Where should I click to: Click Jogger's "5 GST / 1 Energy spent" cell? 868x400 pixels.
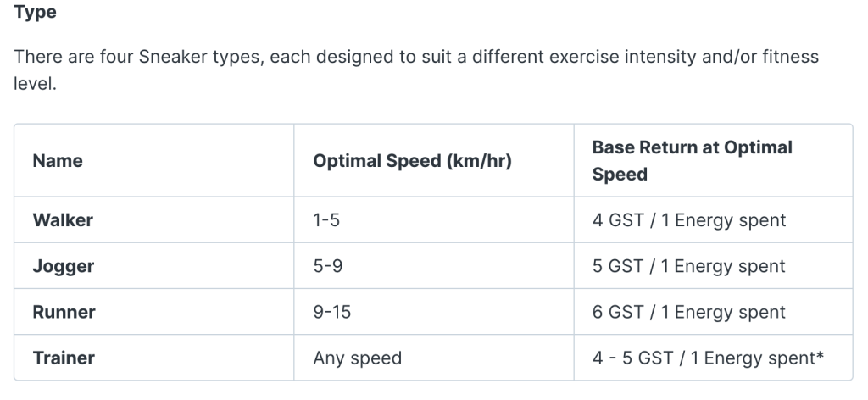(689, 266)
